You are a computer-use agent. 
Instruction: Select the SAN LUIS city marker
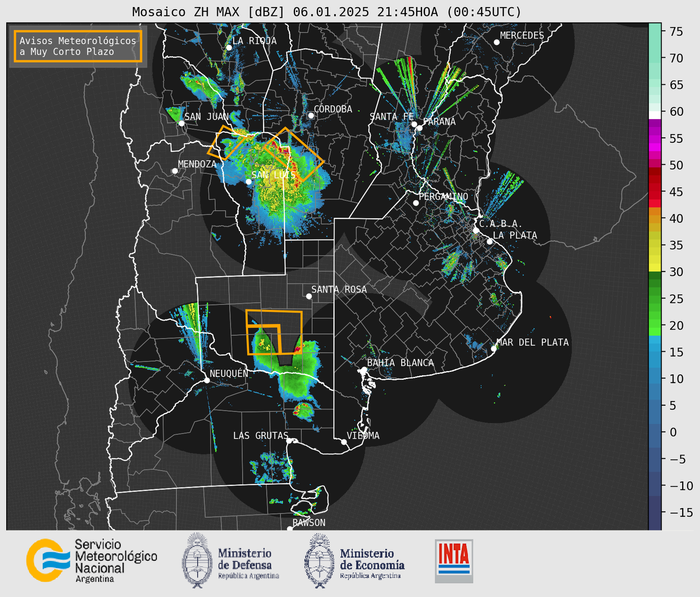[249, 181]
